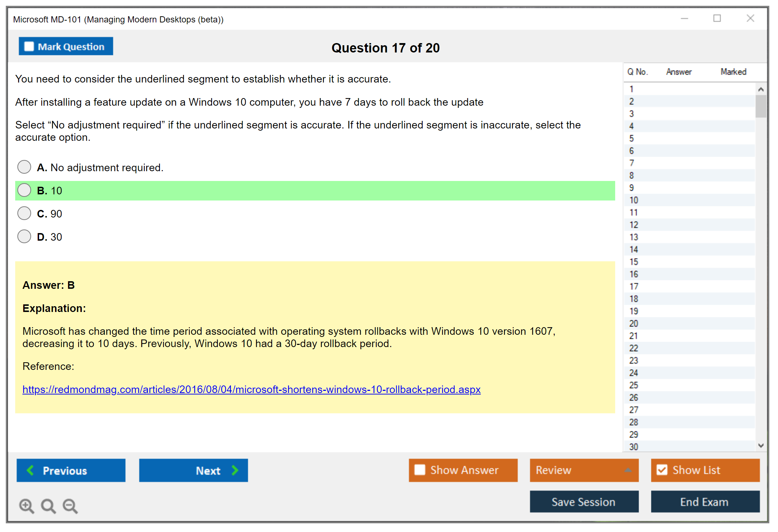Maximize the exam window
The image size is (778, 532).
(x=717, y=18)
